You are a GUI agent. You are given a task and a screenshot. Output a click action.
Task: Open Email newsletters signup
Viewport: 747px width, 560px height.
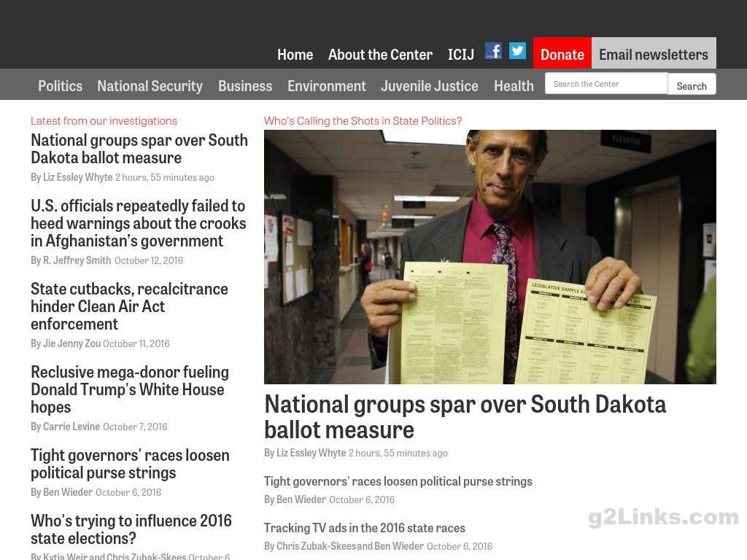pyautogui.click(x=654, y=52)
